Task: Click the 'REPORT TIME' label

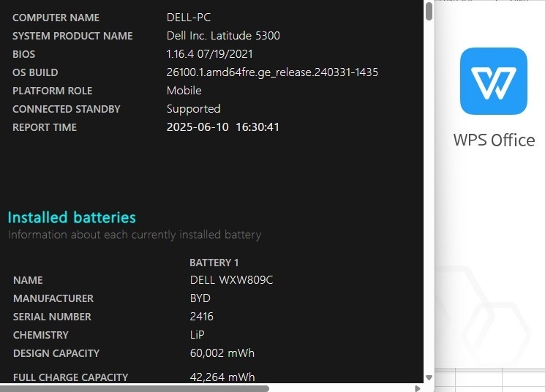Action: pos(45,127)
